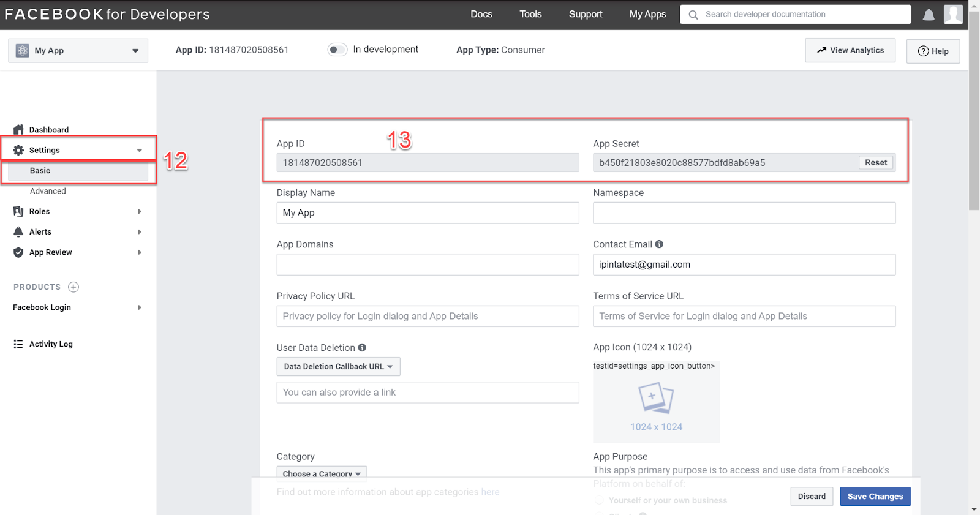Viewport: 980px width, 515px height.
Task: Click the header App ID 181487020508561 text
Action: (232, 50)
